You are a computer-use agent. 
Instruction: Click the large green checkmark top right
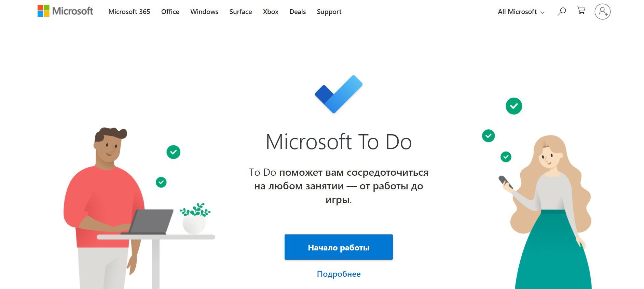(x=514, y=106)
